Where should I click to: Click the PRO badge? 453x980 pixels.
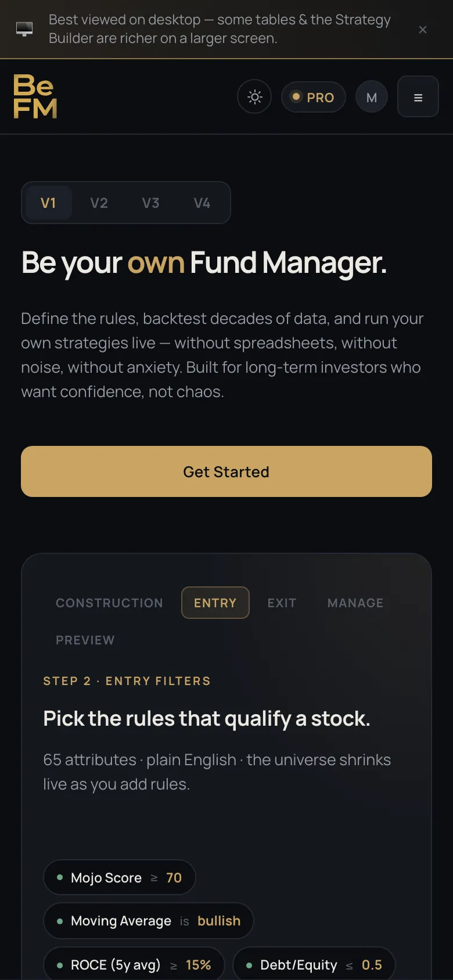point(314,97)
